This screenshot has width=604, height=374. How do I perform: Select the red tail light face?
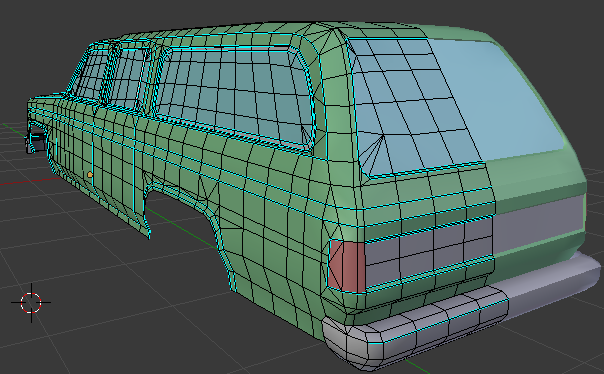click(x=347, y=266)
